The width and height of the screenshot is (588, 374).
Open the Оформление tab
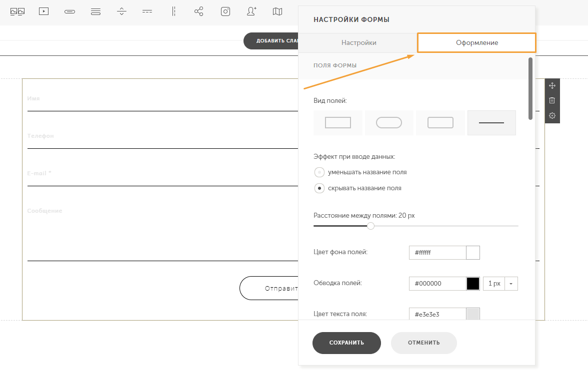(x=476, y=43)
